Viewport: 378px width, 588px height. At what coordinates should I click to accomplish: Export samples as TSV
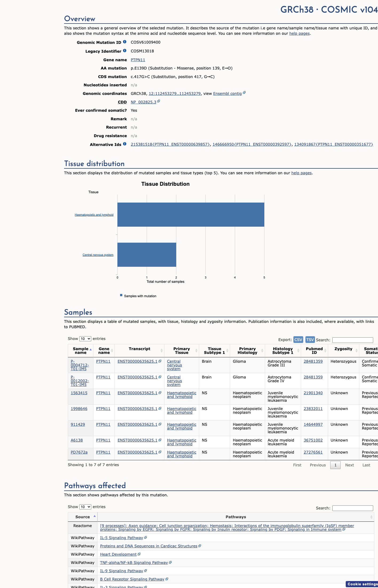[x=310, y=339]
